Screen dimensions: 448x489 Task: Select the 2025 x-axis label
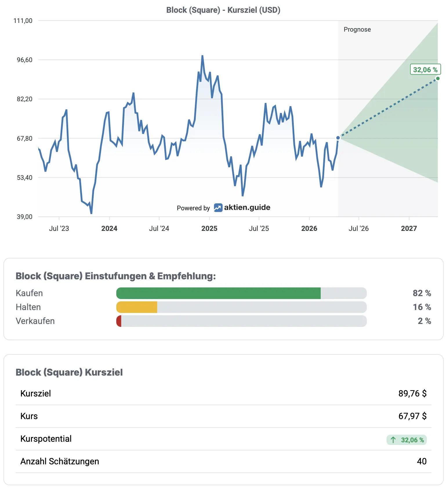point(209,229)
